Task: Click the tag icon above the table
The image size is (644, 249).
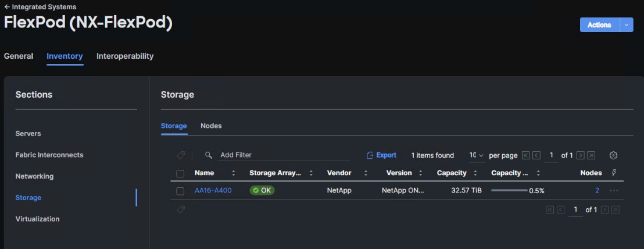Action: (x=181, y=155)
